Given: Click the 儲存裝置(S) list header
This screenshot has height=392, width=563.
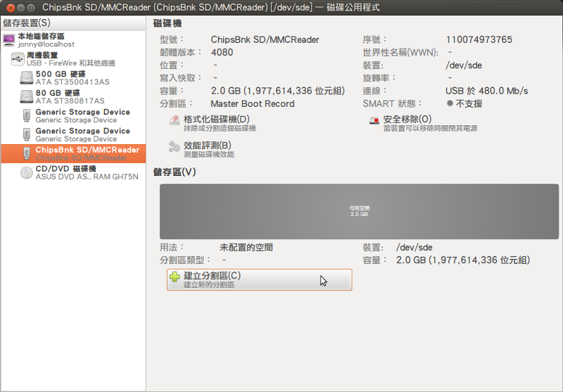Looking at the screenshot, I should tap(73, 23).
